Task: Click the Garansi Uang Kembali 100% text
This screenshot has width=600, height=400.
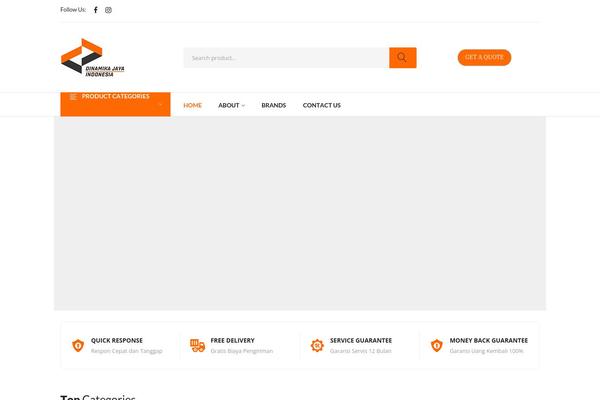Action: (x=486, y=351)
